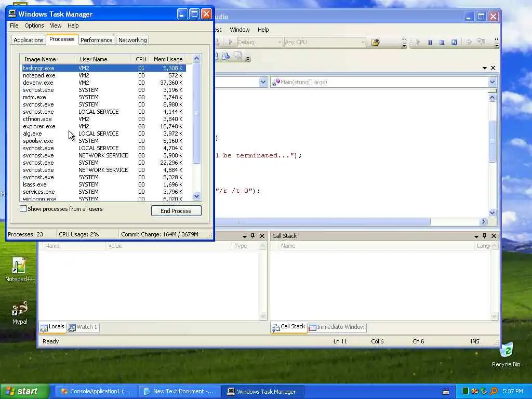Open the Any CPU platform dropdown
Screen dimensions: 532x399
coord(325,42)
